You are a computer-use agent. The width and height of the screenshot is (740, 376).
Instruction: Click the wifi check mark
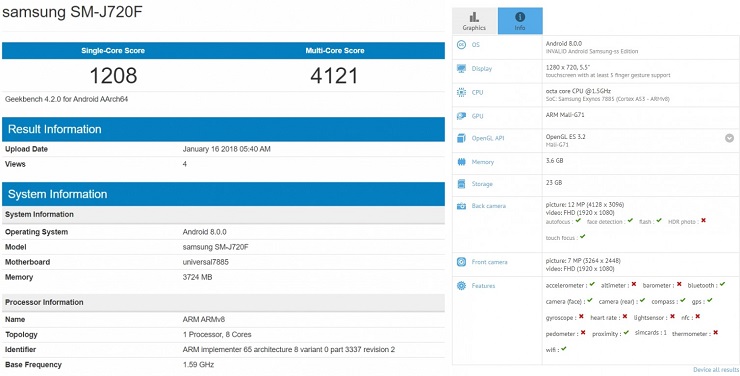click(563, 349)
